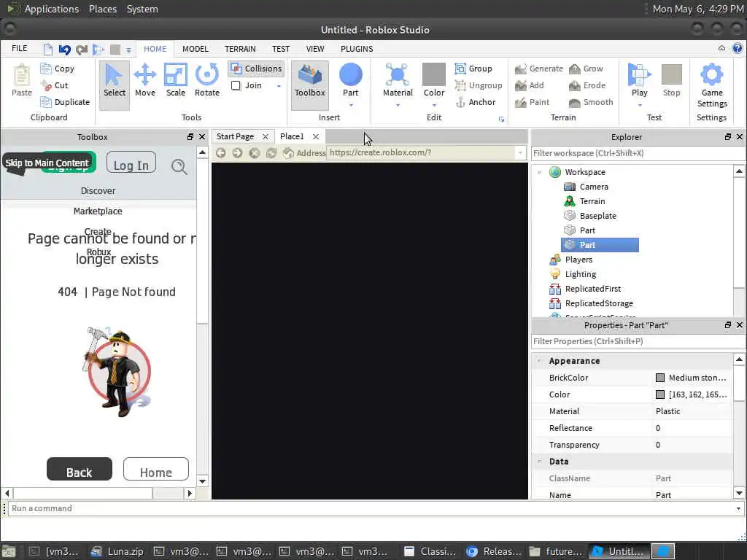747x560 pixels.
Task: Click the Group icon
Action: pyautogui.click(x=460, y=69)
